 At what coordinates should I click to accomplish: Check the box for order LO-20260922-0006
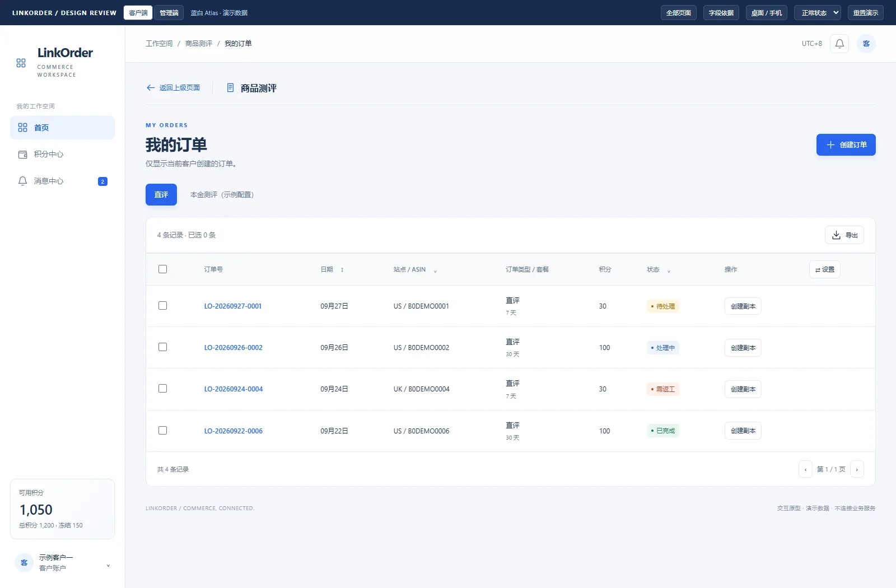[162, 431]
